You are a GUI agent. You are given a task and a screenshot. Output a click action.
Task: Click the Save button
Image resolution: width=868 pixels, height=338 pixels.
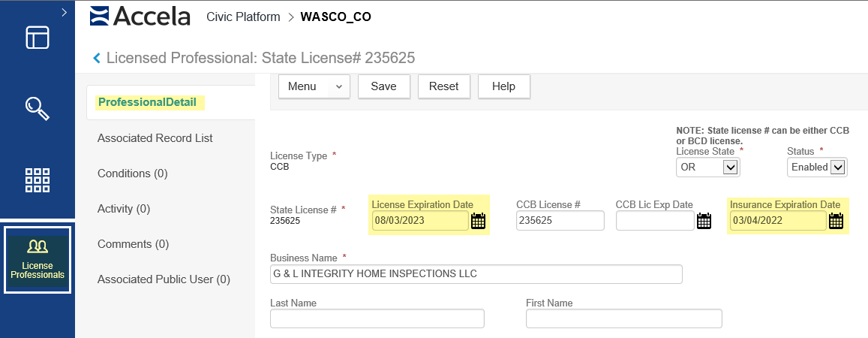[x=383, y=86]
